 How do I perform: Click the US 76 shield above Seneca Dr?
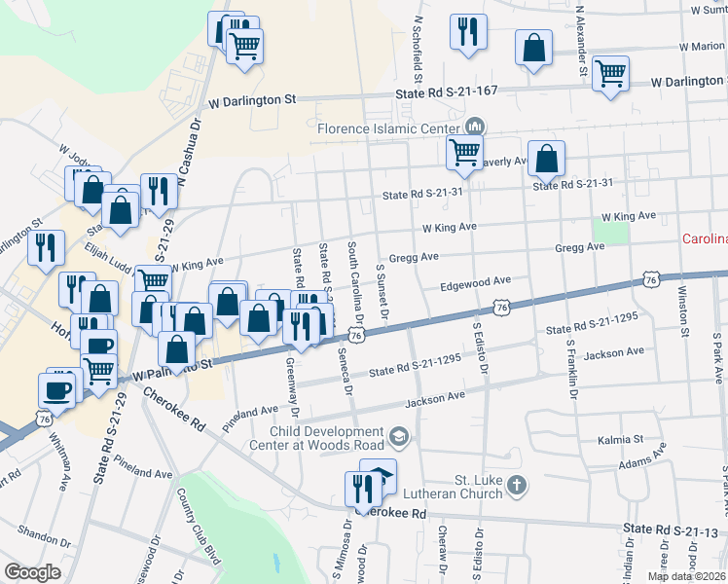(x=355, y=335)
